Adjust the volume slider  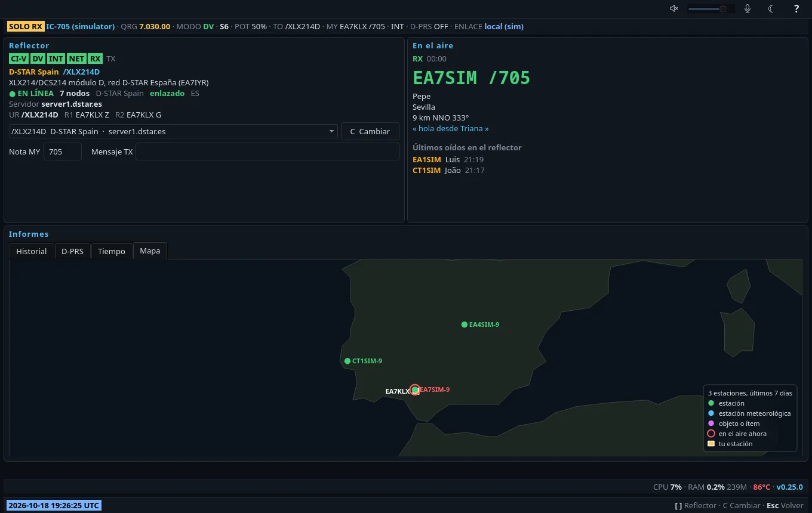710,8
